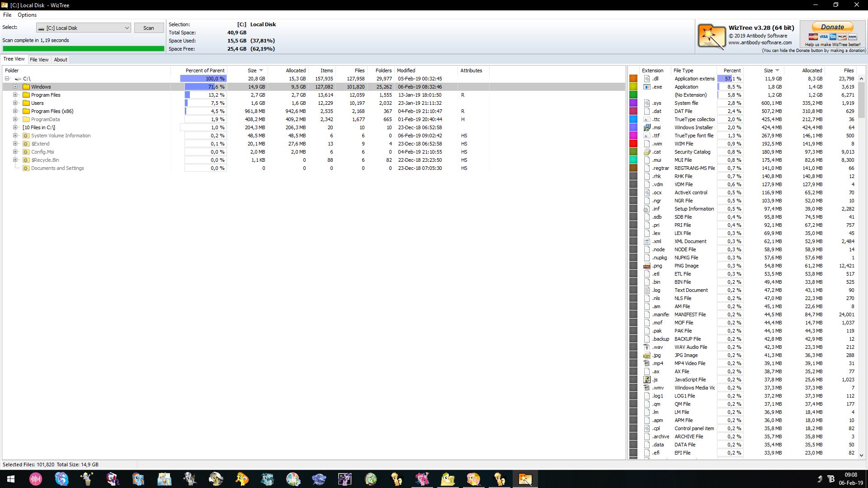Switch to the File View tab
The image size is (868, 488).
pos(39,60)
